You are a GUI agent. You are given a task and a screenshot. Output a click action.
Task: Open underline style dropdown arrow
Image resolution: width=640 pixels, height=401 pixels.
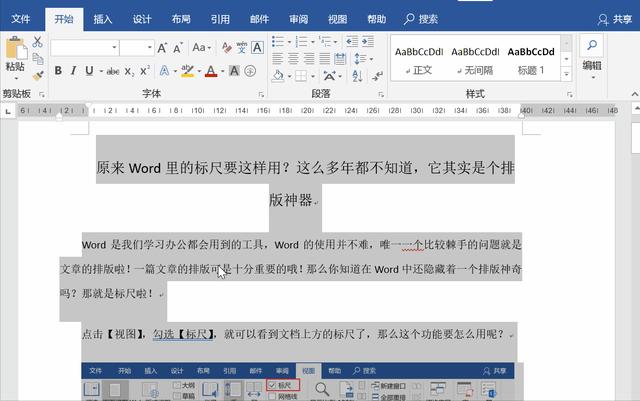tap(101, 71)
